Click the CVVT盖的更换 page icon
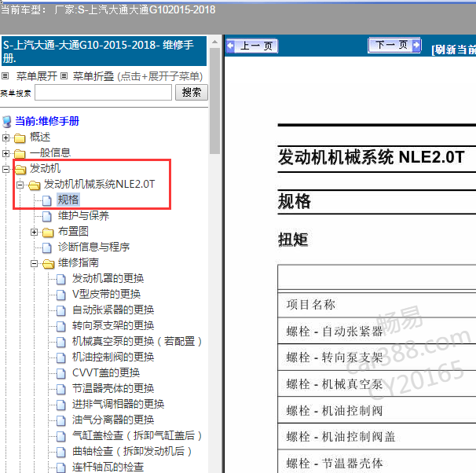This screenshot has height=473, width=476. [61, 373]
